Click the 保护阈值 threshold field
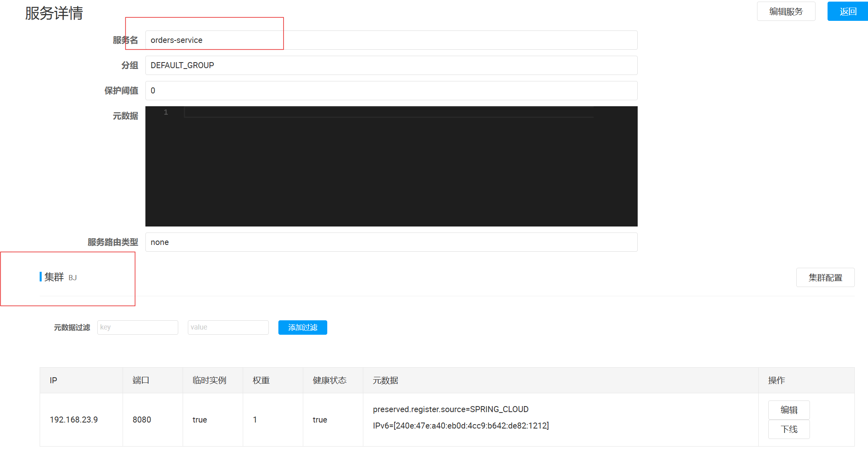 pyautogui.click(x=391, y=91)
